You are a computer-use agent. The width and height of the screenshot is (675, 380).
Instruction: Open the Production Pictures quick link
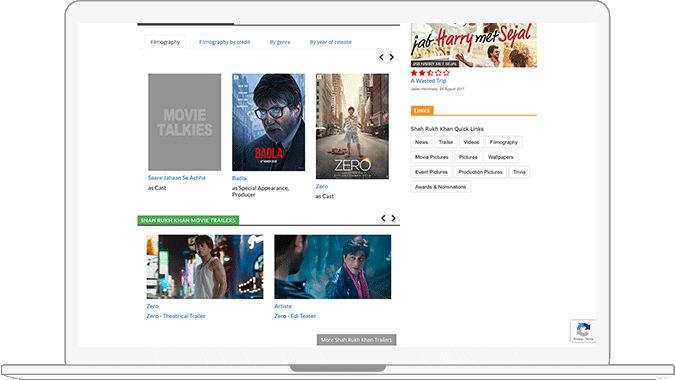[x=480, y=172]
